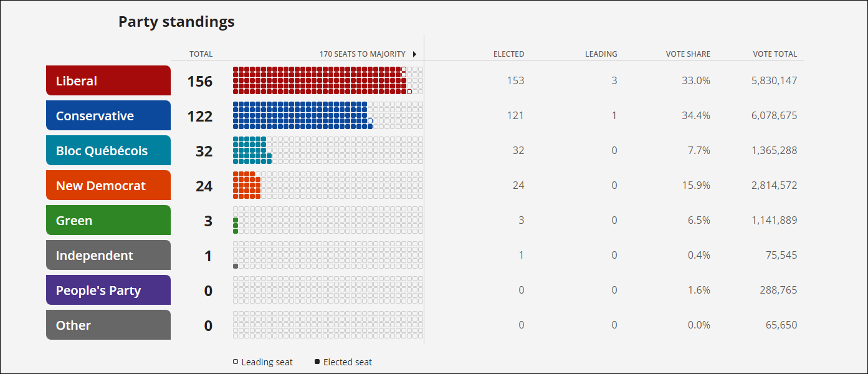This screenshot has width=868, height=374.
Task: Click the majority arrow marker icon
Action: click(x=414, y=54)
